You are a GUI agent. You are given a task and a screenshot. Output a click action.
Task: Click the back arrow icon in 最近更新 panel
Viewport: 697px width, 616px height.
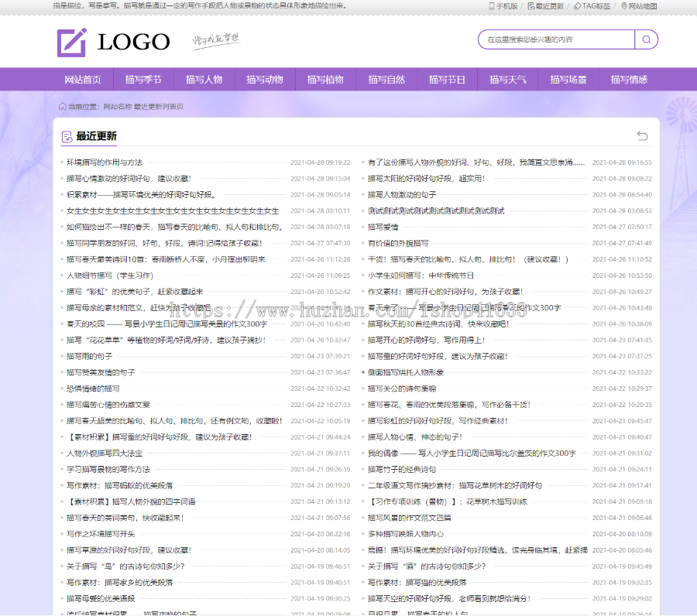coord(642,135)
